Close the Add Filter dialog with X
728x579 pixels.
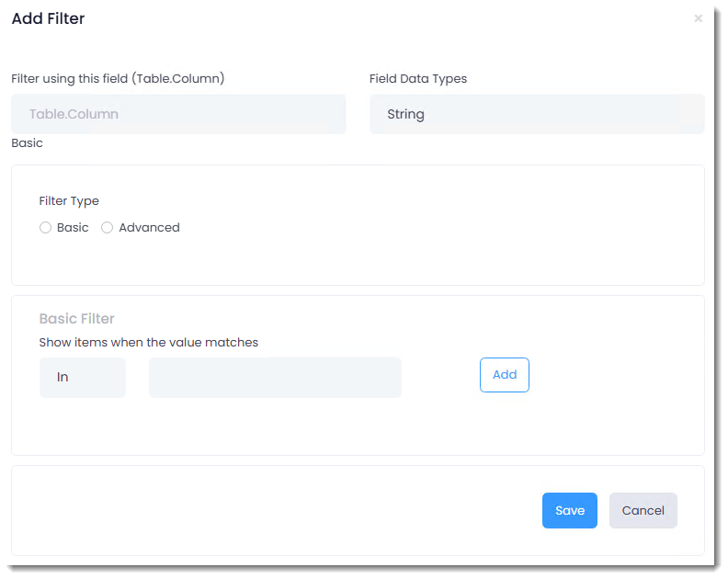tap(698, 18)
